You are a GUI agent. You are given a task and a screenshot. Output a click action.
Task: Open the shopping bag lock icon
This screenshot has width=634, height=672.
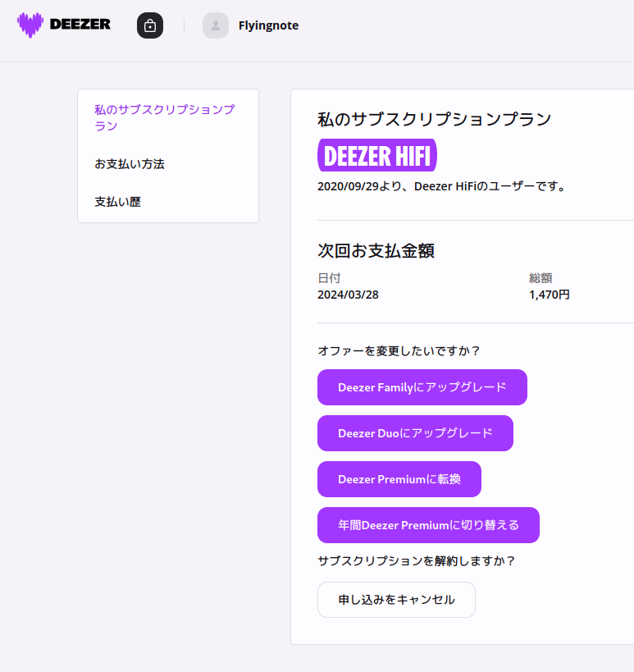[150, 25]
